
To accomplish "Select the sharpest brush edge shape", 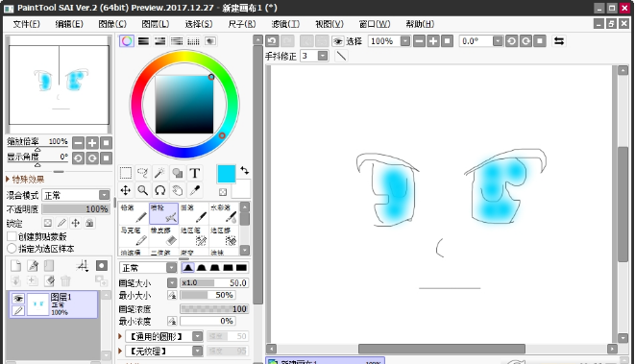I will pos(241,268).
